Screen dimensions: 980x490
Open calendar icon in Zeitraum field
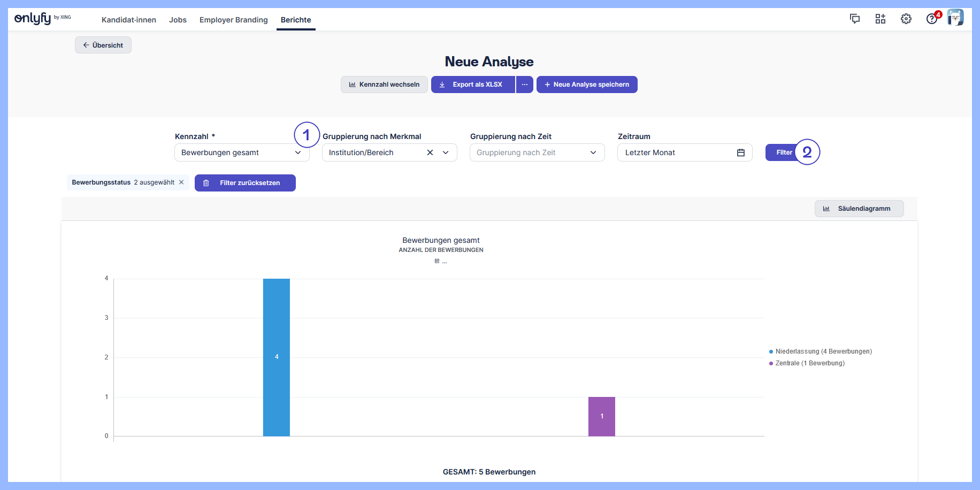click(741, 152)
